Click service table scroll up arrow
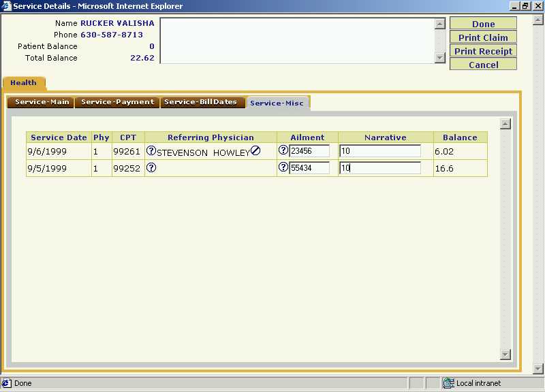Viewport: 545px width, 392px height. pyautogui.click(x=505, y=124)
